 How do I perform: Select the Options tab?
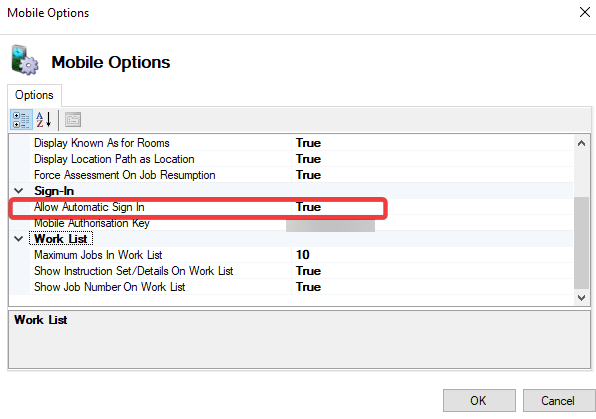34,95
